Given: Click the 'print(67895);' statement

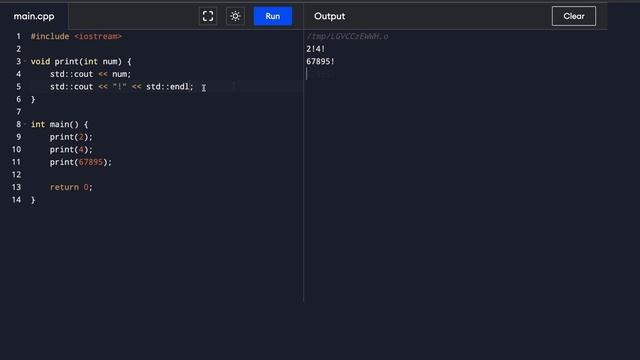Looking at the screenshot, I should 81,162.
